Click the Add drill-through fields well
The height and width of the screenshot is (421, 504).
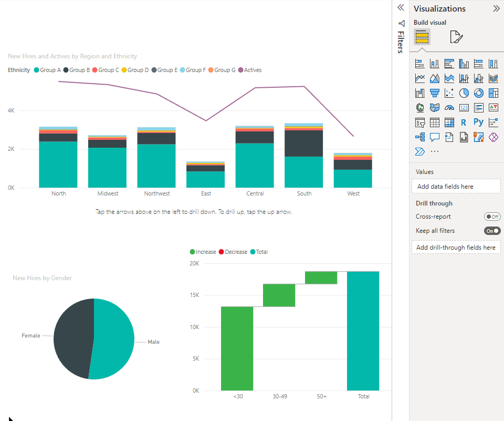point(456,247)
